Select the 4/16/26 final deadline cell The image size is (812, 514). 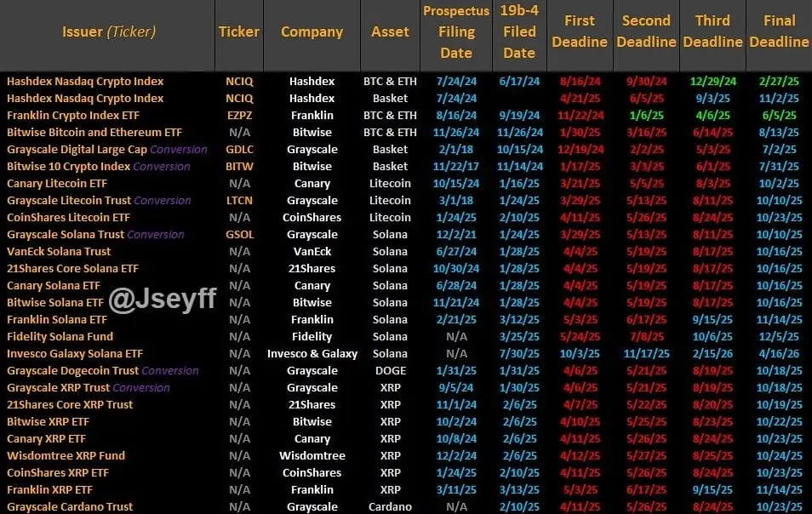pos(779,353)
